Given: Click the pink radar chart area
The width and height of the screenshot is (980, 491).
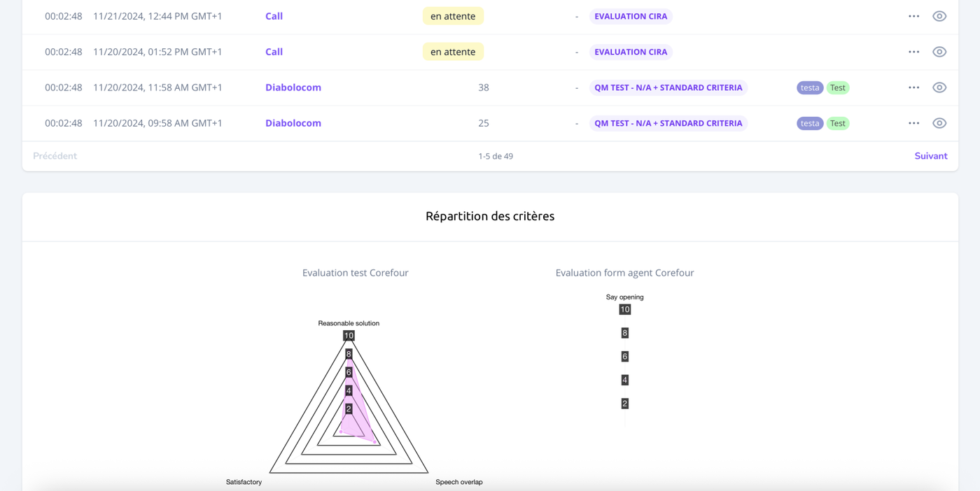Looking at the screenshot, I should coord(355,413).
